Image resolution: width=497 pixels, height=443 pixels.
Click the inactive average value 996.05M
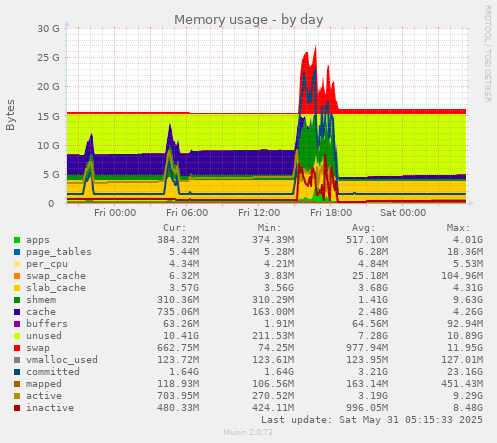(367, 408)
